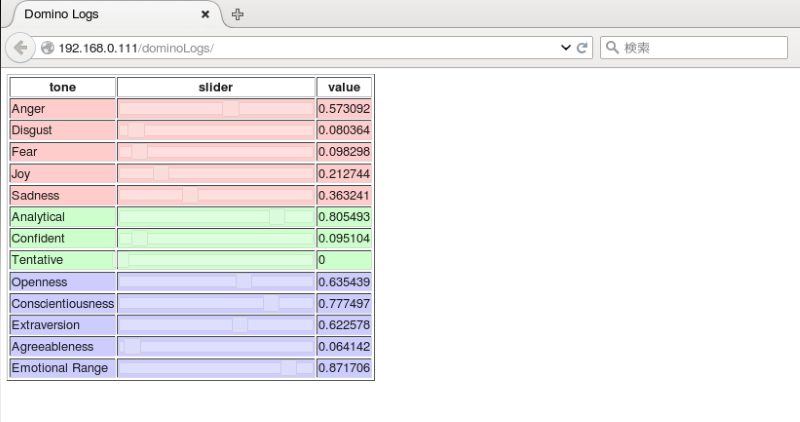Open the URL history dropdown arrow
The height and width of the screenshot is (422, 800).
pos(565,48)
